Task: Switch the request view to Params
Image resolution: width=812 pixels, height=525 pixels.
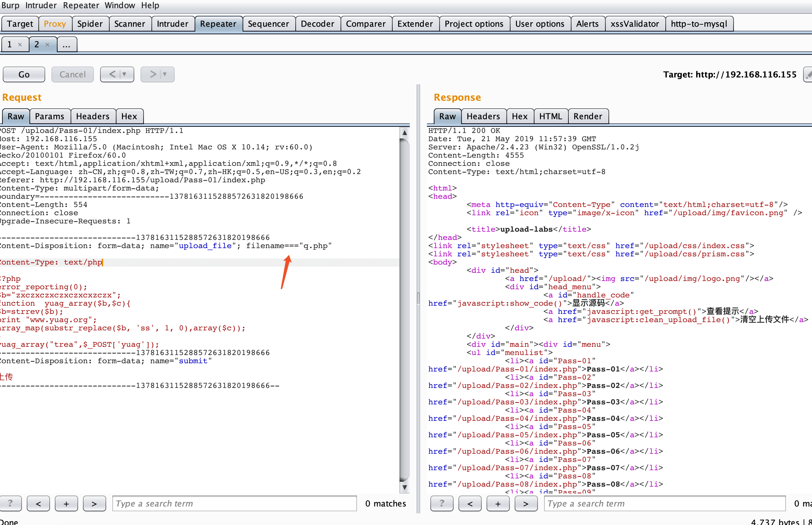Action: click(50, 116)
